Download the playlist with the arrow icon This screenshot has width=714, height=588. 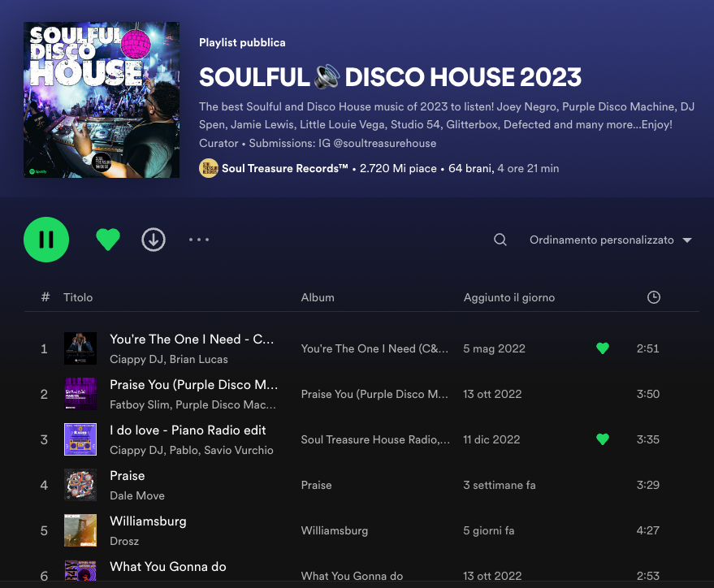(154, 240)
